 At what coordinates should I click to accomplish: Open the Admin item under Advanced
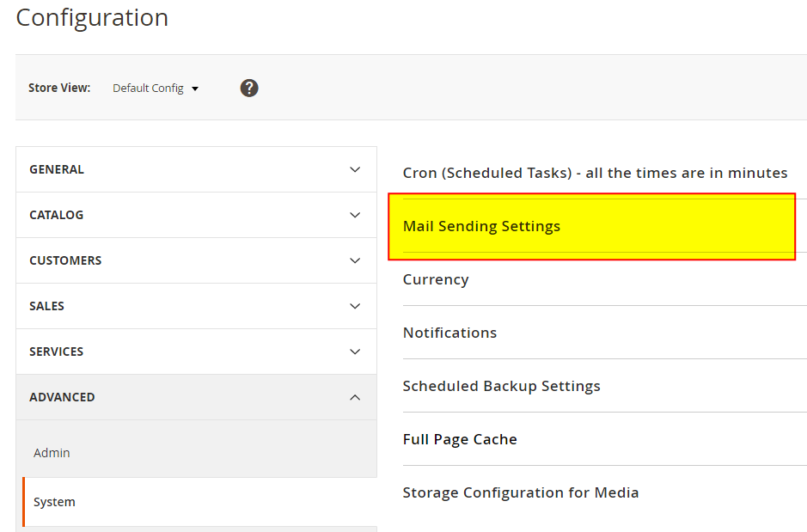(52, 453)
